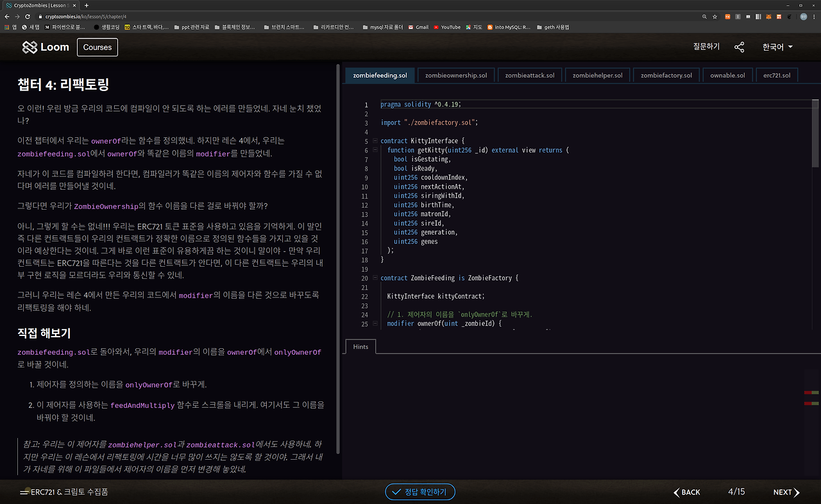Open the 블록체인 정보 bookmark folder
Viewport: 821px width, 504px height.
235,27
